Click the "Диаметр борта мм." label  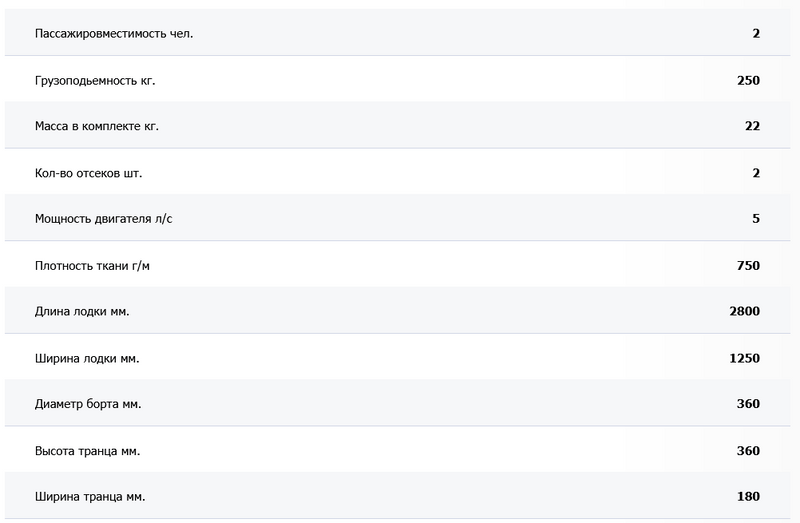coord(88,404)
